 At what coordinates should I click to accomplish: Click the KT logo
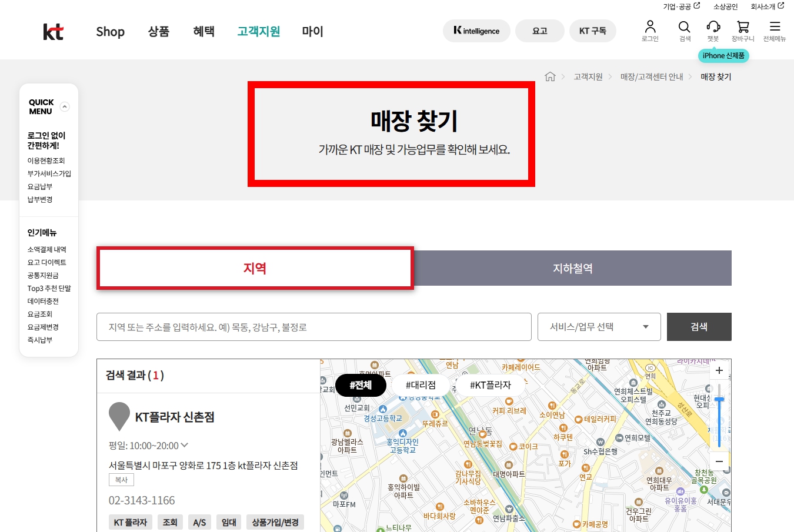pyautogui.click(x=53, y=32)
